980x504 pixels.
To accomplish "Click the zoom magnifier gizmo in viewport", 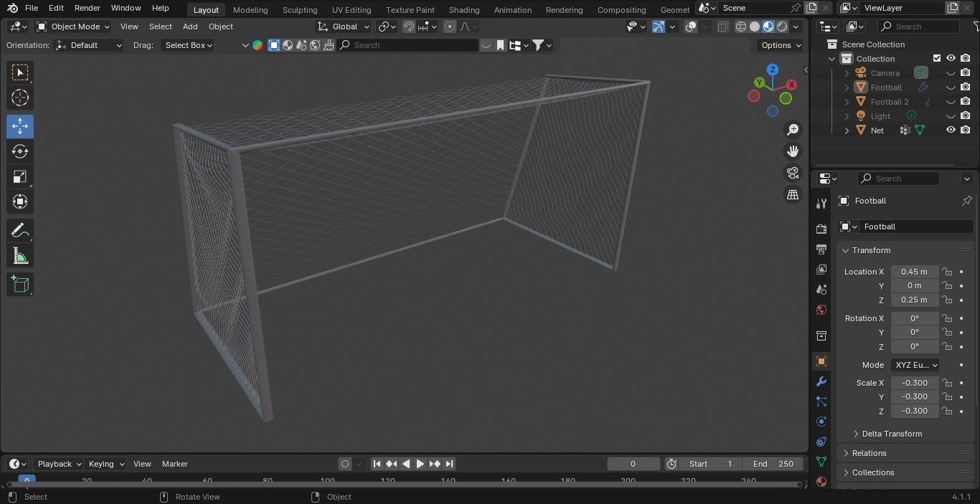I will coord(793,130).
